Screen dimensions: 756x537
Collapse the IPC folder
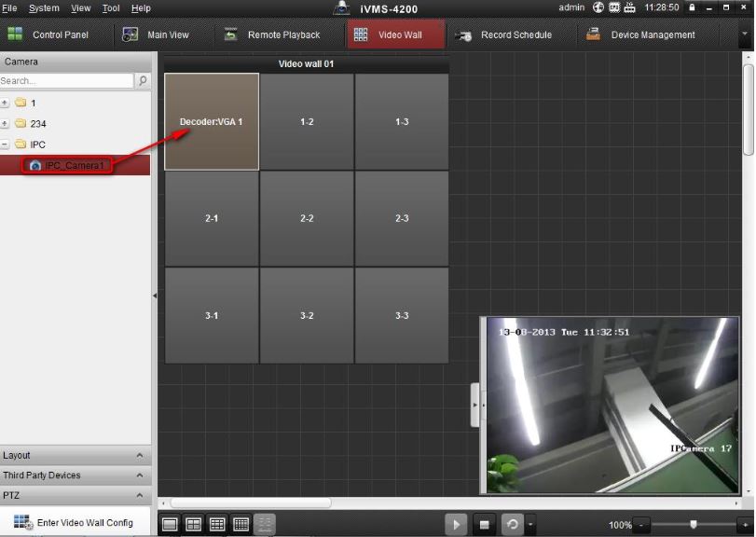[5, 145]
